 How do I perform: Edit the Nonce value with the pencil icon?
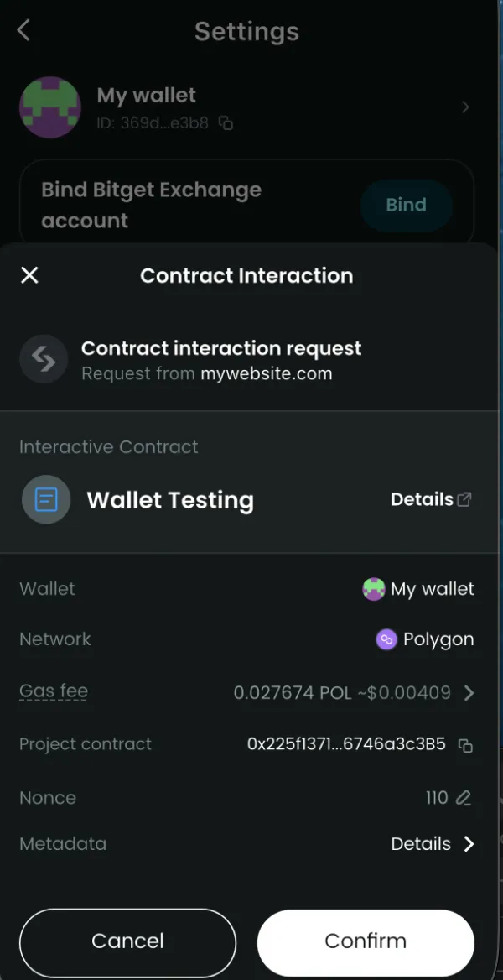coord(464,798)
